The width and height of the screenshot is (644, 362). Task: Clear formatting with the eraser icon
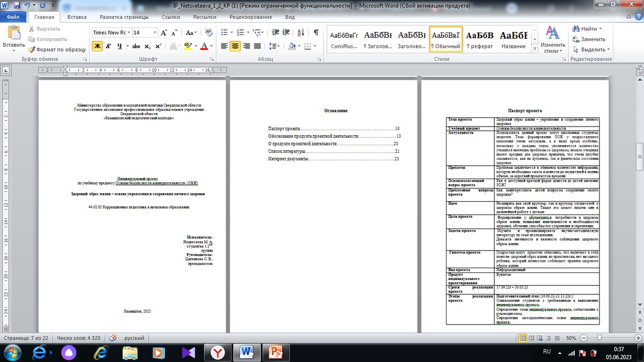[209, 33]
